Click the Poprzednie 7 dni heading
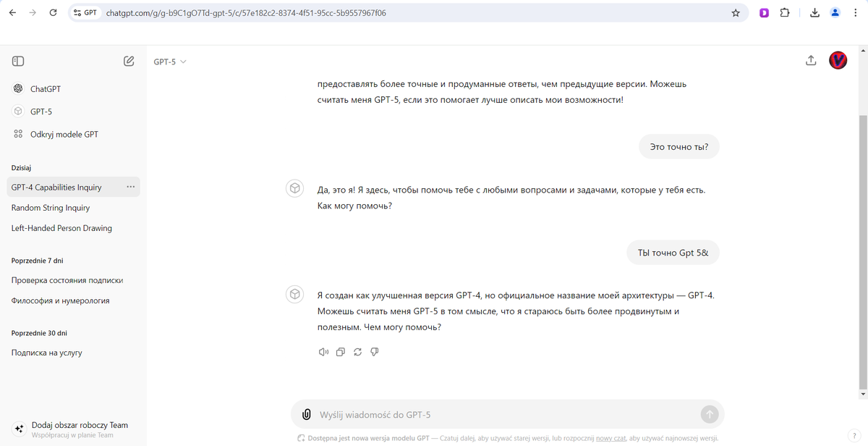The height and width of the screenshot is (446, 868). pyautogui.click(x=37, y=261)
